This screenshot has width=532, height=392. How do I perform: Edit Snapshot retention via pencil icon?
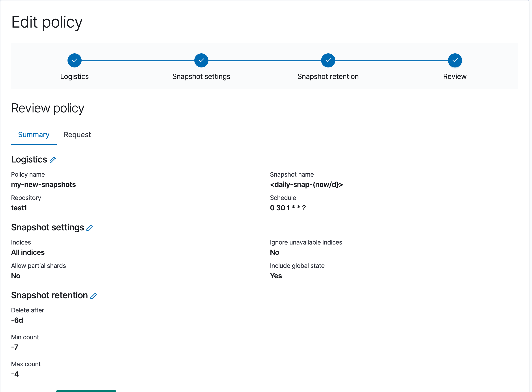click(94, 296)
